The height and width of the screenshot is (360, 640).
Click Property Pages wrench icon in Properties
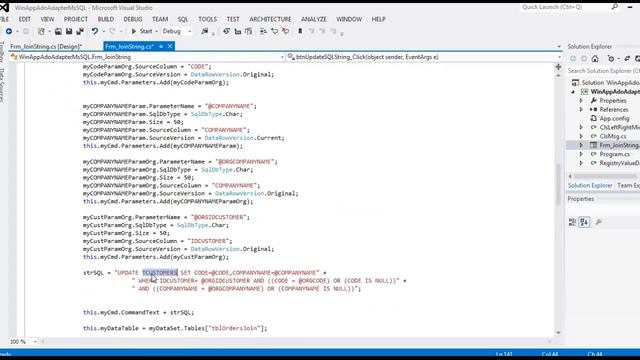(x=598, y=222)
